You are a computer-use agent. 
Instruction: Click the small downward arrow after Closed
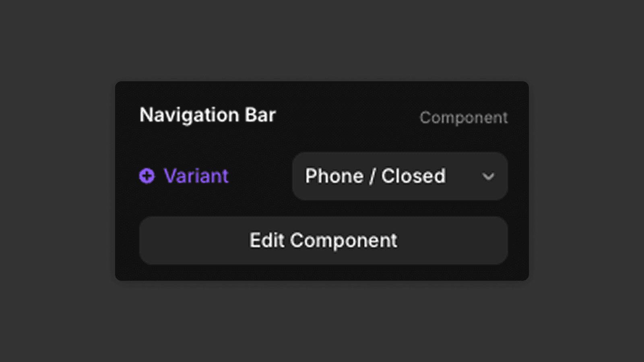pyautogui.click(x=488, y=177)
